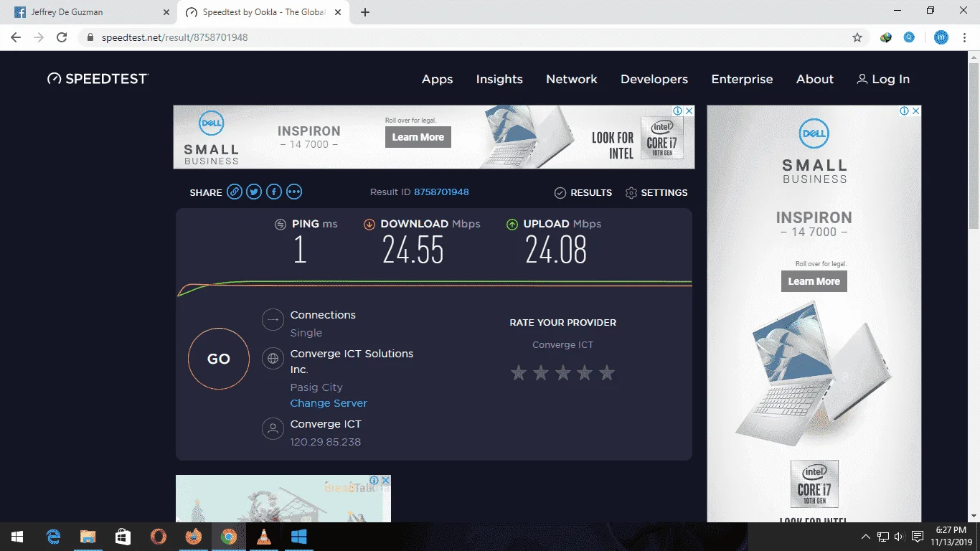Open Microsoft Store from the taskbar
980x551 pixels.
click(x=123, y=537)
